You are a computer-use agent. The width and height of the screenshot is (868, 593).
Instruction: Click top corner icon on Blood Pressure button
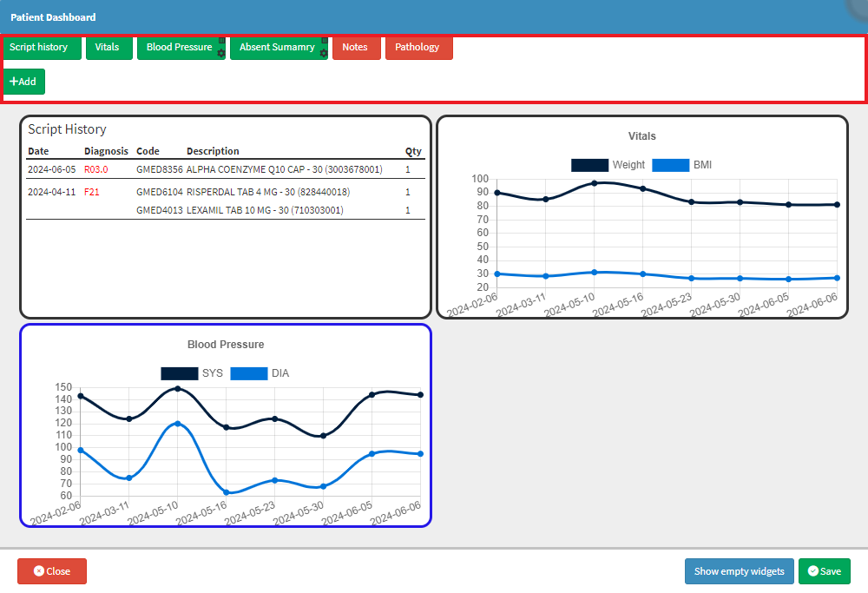pos(221,41)
